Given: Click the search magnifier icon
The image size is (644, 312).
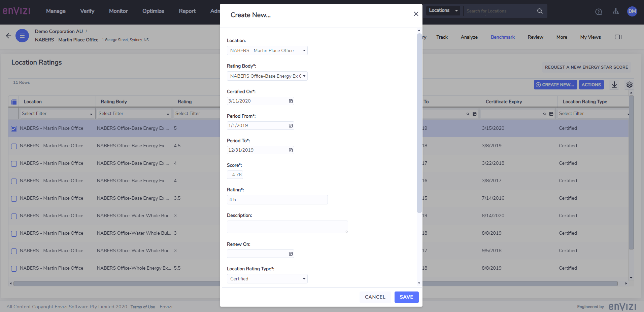Looking at the screenshot, I should 540,11.
